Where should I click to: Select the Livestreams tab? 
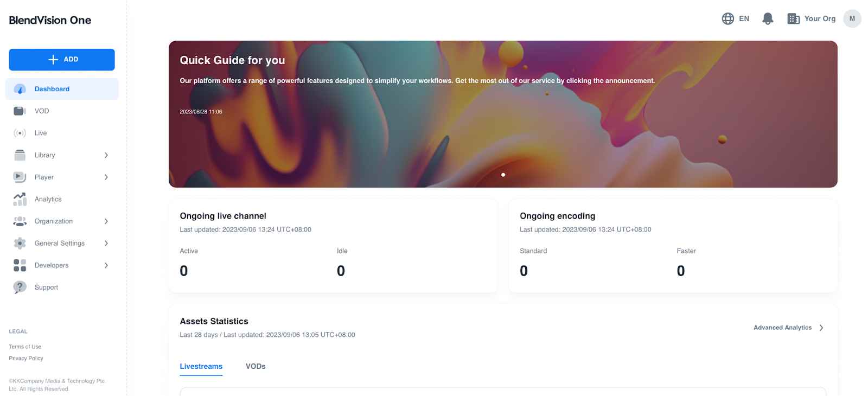coord(201,367)
